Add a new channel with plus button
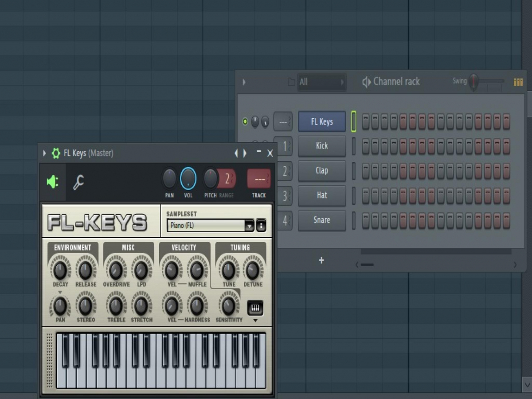The height and width of the screenshot is (399, 532). (321, 260)
